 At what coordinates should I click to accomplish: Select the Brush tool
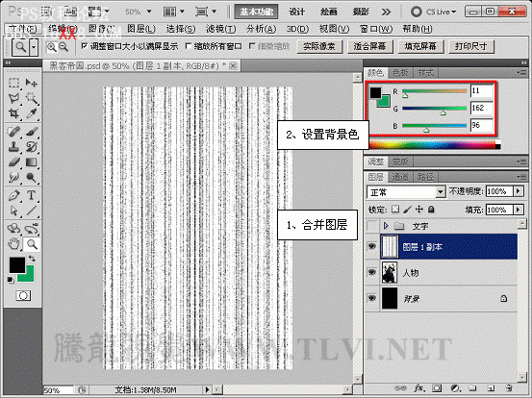point(31,132)
